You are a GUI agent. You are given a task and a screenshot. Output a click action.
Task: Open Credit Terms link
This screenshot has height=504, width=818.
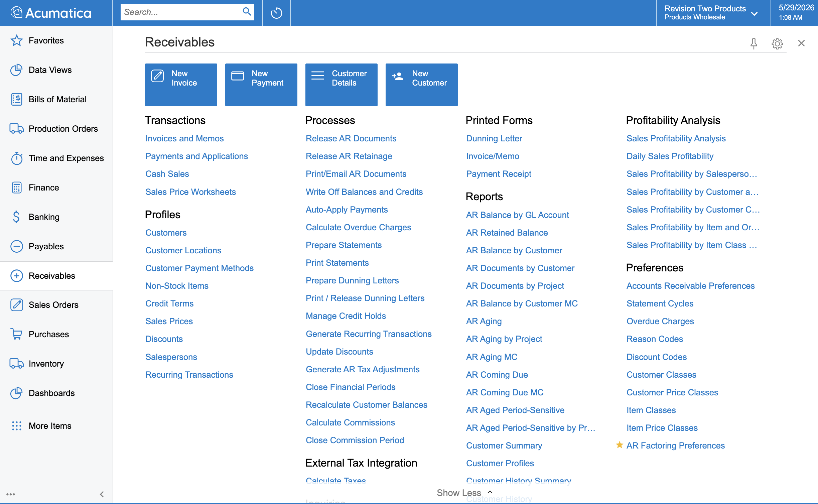pyautogui.click(x=169, y=303)
